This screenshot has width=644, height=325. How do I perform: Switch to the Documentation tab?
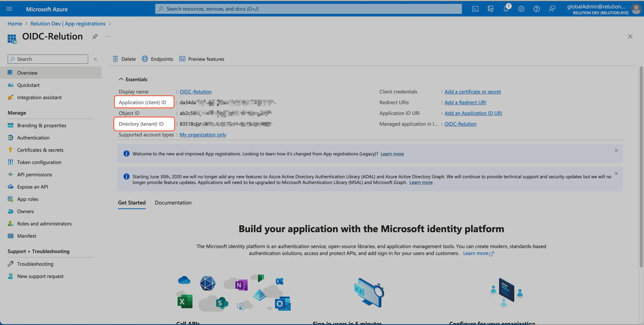point(173,203)
